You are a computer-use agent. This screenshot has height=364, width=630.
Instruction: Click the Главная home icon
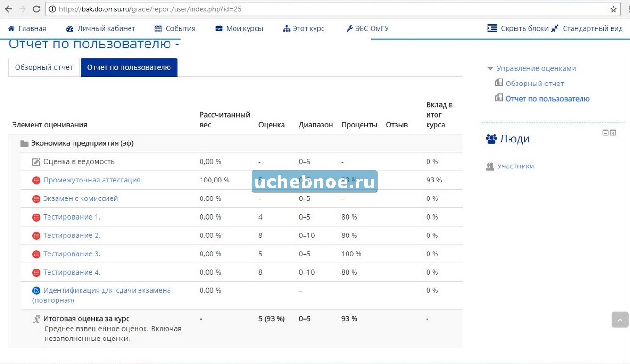pos(11,28)
